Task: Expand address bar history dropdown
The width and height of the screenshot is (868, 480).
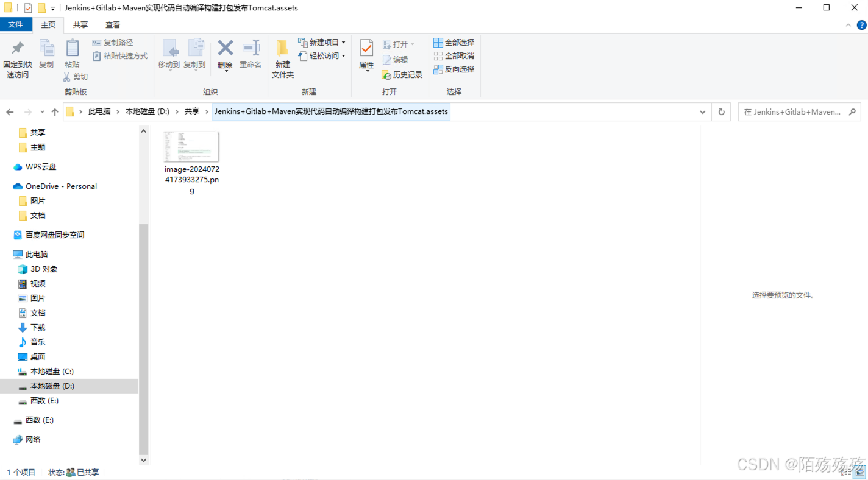Action: click(x=703, y=112)
